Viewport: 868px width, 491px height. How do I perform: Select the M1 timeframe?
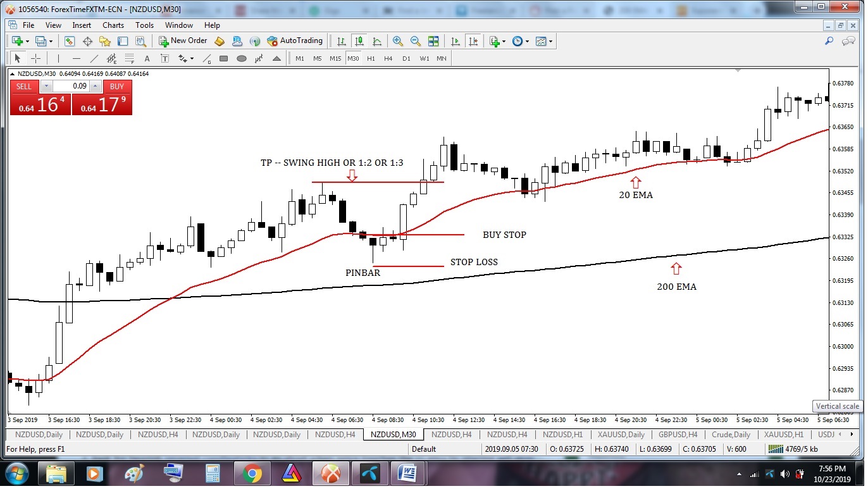(x=300, y=58)
